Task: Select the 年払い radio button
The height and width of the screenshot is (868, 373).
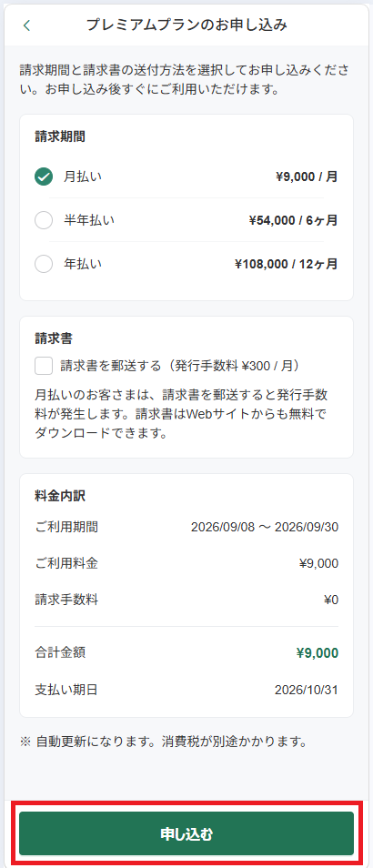Action: coord(44,264)
